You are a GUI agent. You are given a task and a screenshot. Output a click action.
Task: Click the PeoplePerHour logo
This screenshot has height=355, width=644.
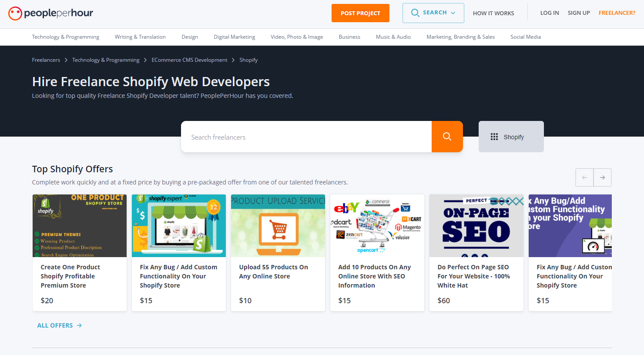[x=51, y=13]
